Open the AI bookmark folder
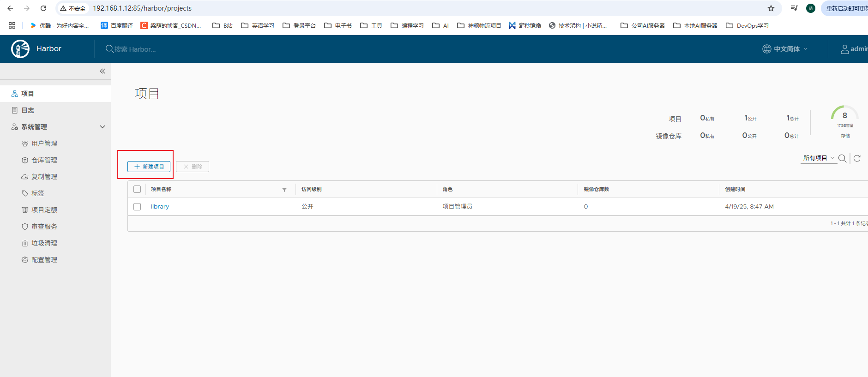 click(x=440, y=25)
